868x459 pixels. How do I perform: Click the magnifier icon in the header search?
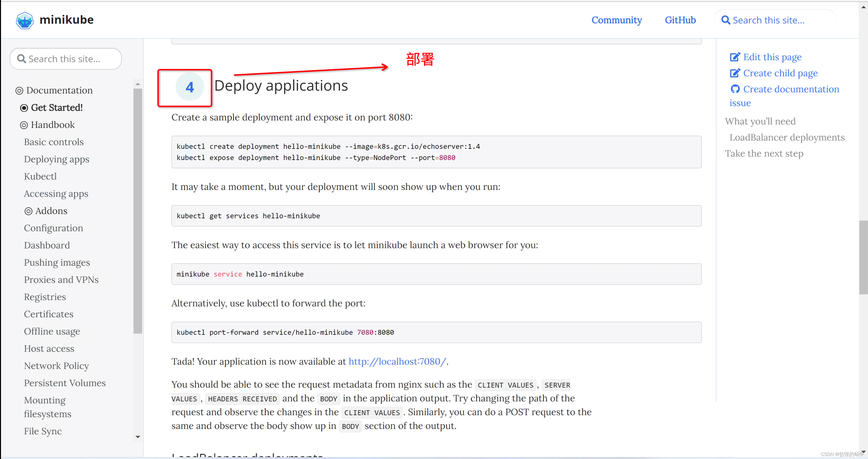[726, 20]
